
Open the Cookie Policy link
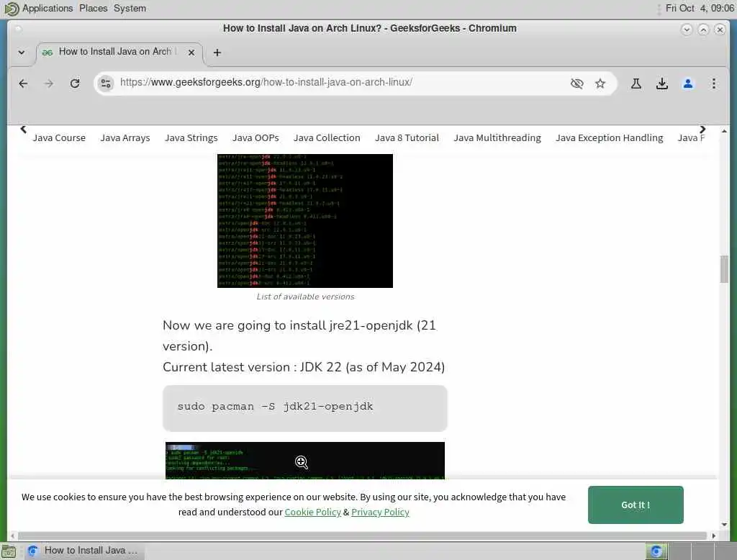point(312,512)
